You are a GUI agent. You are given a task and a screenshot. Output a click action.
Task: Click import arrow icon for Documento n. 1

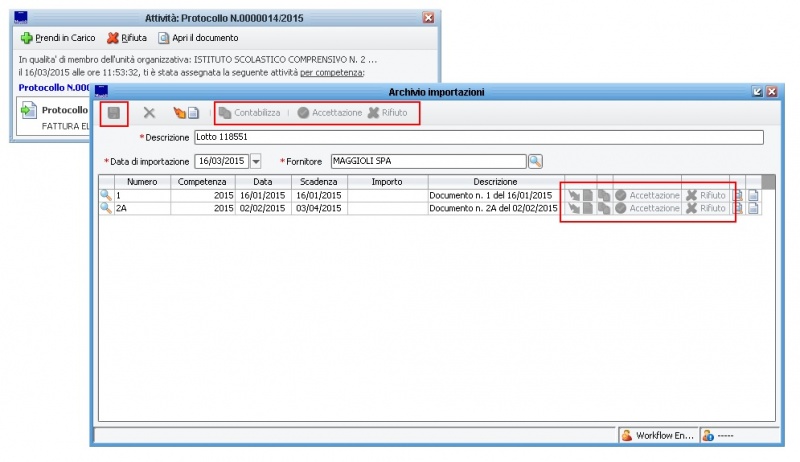coord(581,195)
